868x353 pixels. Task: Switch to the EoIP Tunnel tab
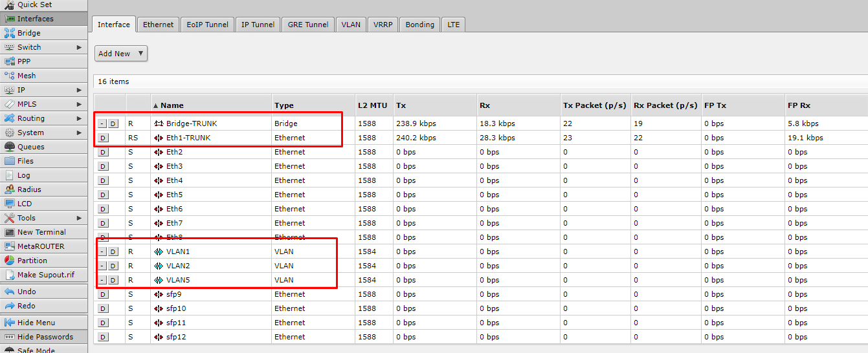point(208,25)
